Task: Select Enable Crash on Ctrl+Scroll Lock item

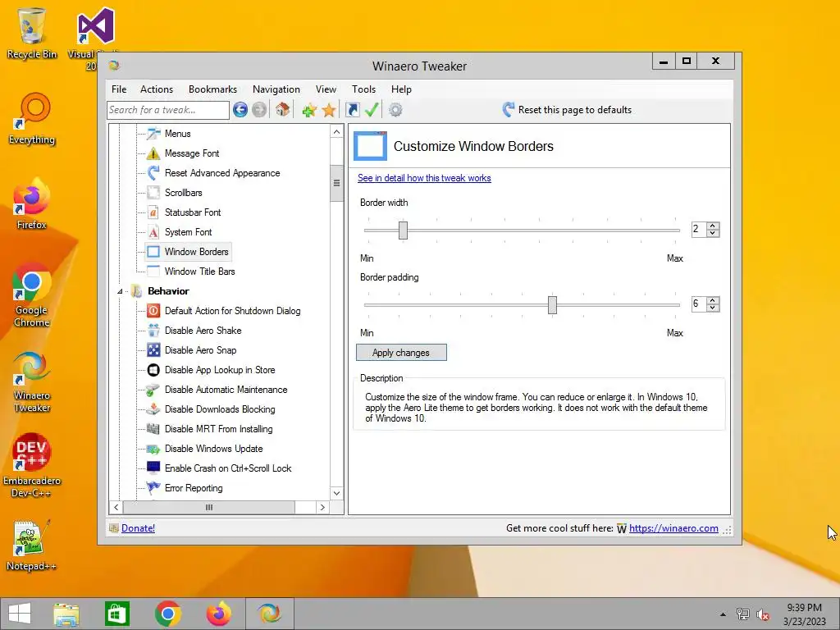Action: click(228, 468)
